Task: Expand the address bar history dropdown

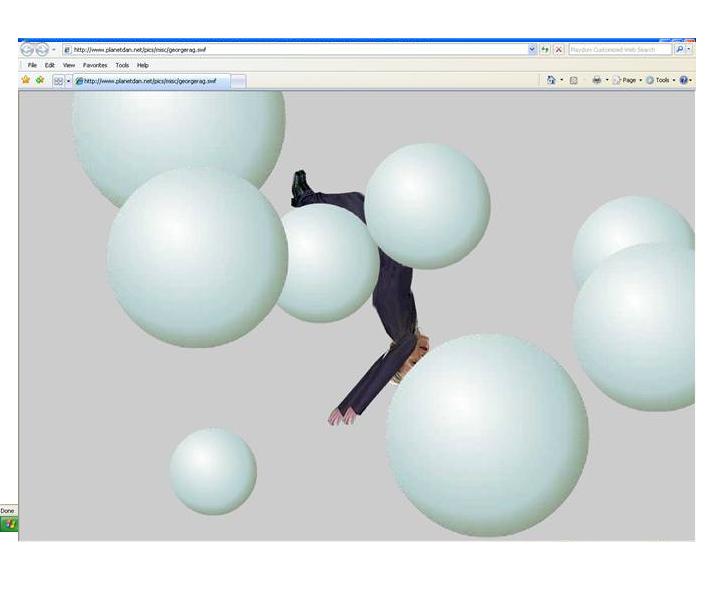Action: (x=532, y=49)
